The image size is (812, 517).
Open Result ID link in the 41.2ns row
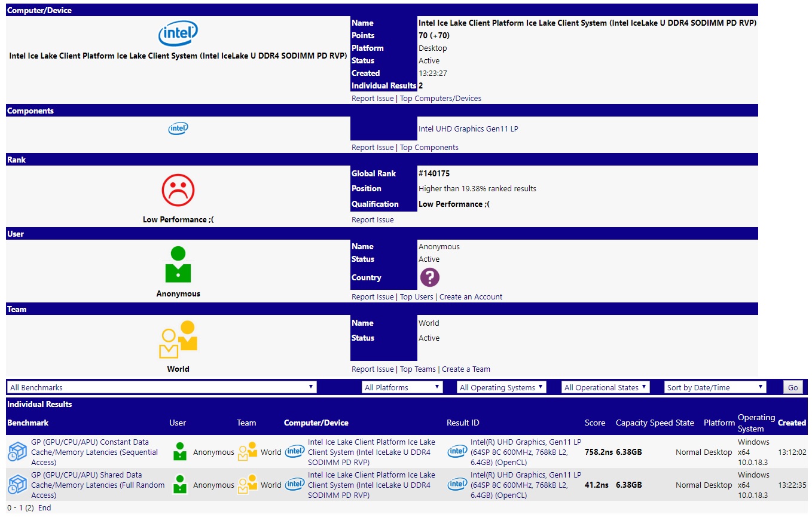(x=526, y=485)
